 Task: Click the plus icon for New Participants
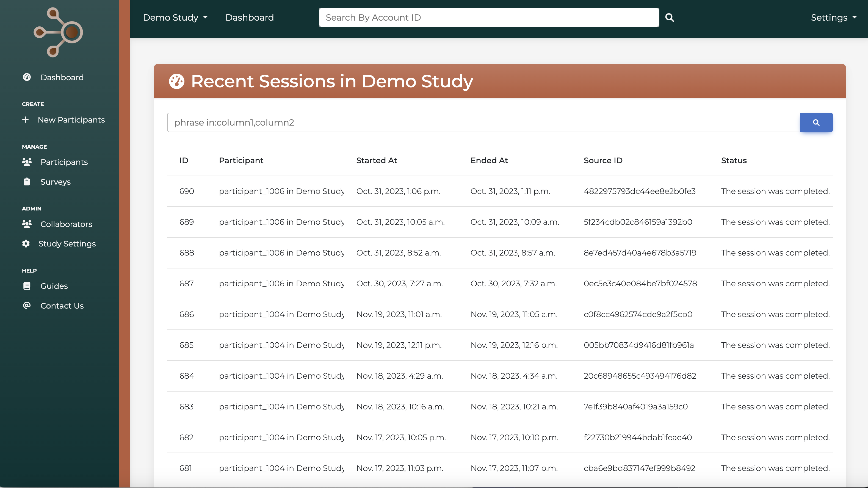pyautogui.click(x=25, y=120)
